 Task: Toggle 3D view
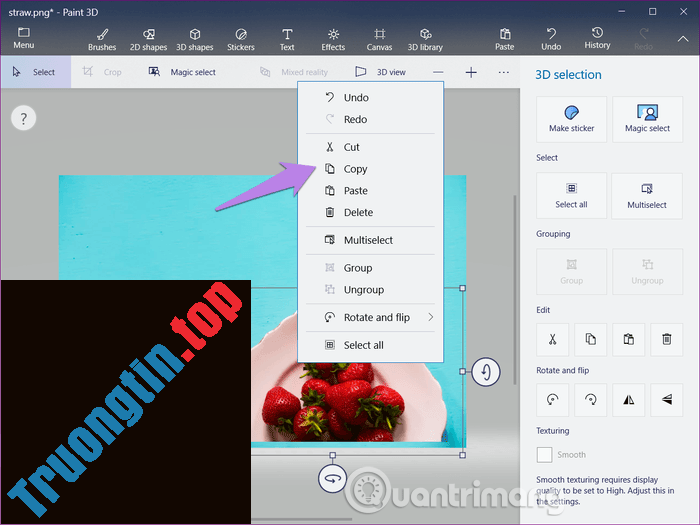point(380,72)
